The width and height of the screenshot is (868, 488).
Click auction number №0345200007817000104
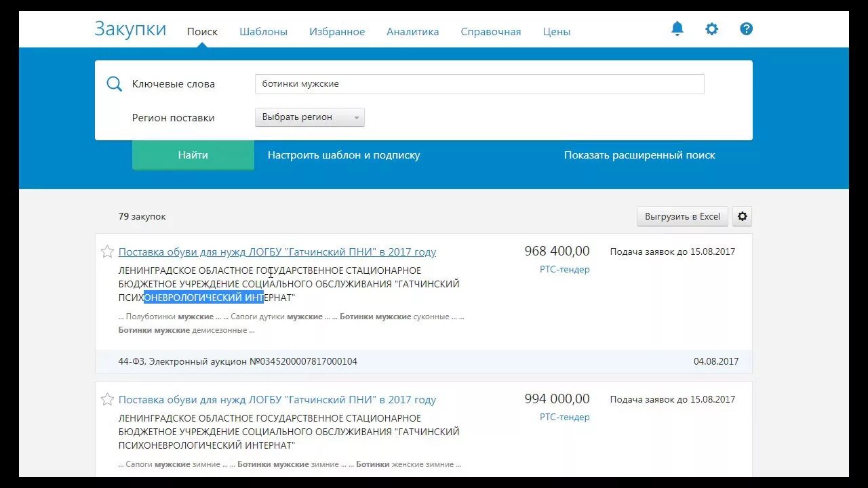[303, 362]
